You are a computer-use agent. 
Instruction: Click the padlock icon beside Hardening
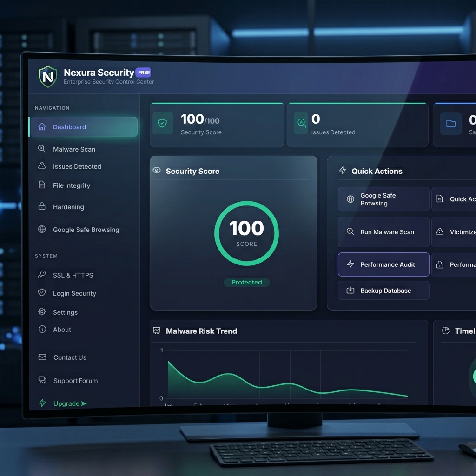42,206
